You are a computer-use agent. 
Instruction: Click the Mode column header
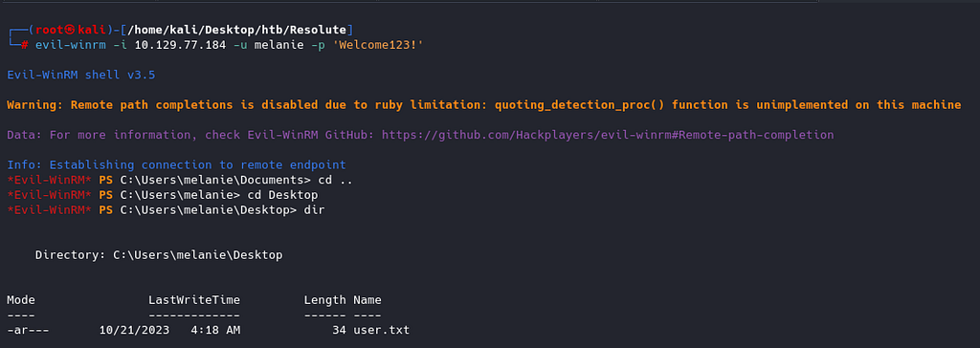(21, 300)
